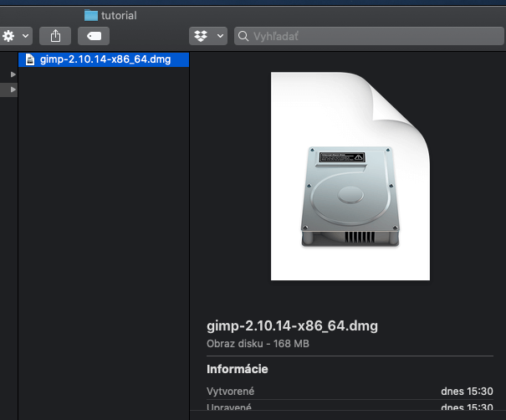This screenshot has width=506, height=420.
Task: Expand the upper disclosure triangle in left column
Action: click(13, 74)
